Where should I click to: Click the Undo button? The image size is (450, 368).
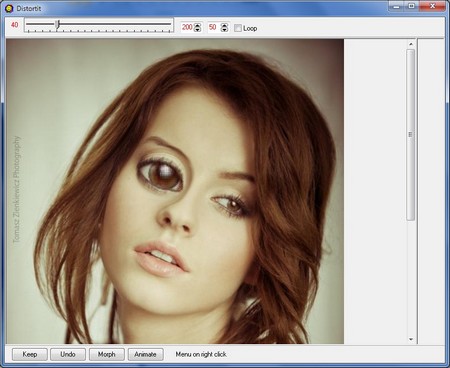tap(68, 354)
